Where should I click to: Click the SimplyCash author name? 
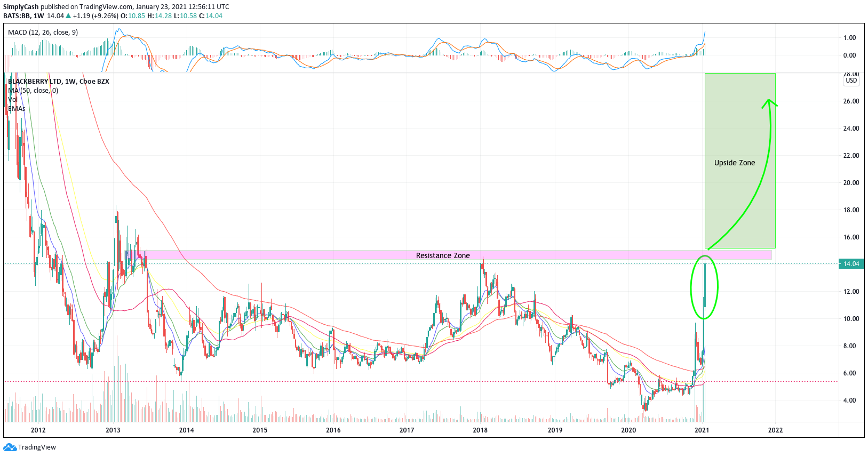click(x=21, y=7)
